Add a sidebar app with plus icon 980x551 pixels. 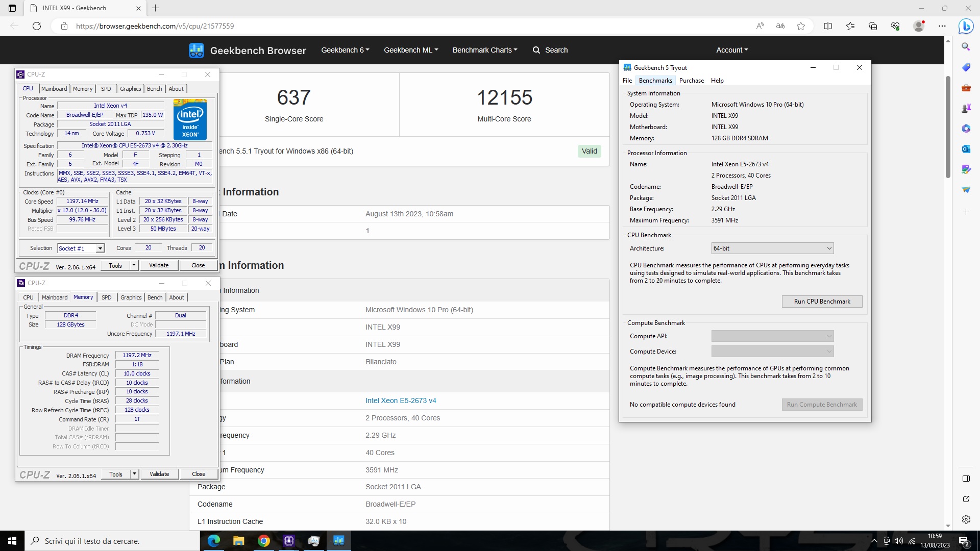[966, 212]
